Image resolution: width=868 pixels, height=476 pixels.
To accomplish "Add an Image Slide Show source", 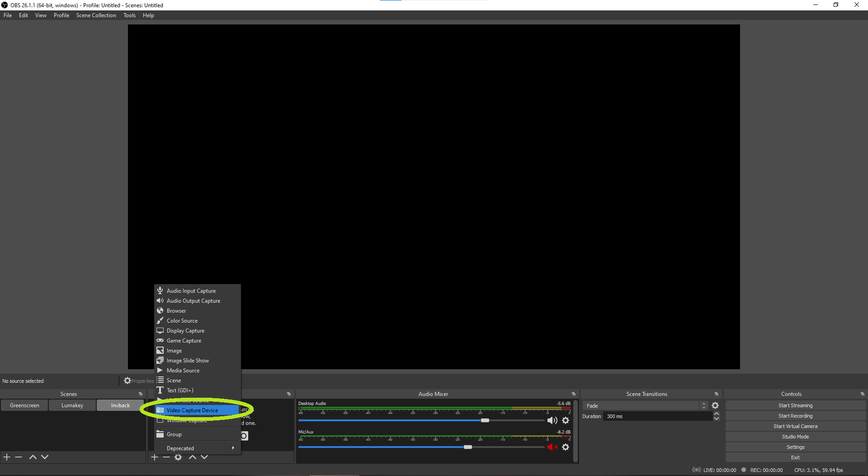I will click(198, 360).
